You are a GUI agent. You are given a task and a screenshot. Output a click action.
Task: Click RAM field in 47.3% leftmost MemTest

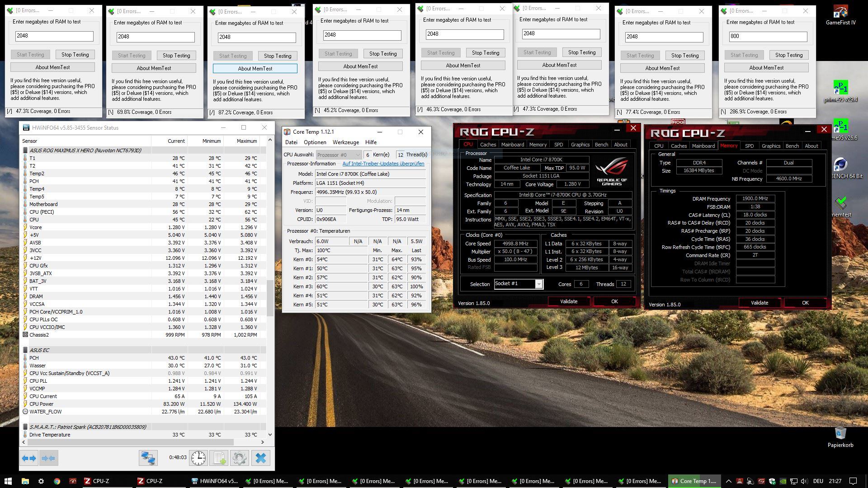[x=54, y=36]
